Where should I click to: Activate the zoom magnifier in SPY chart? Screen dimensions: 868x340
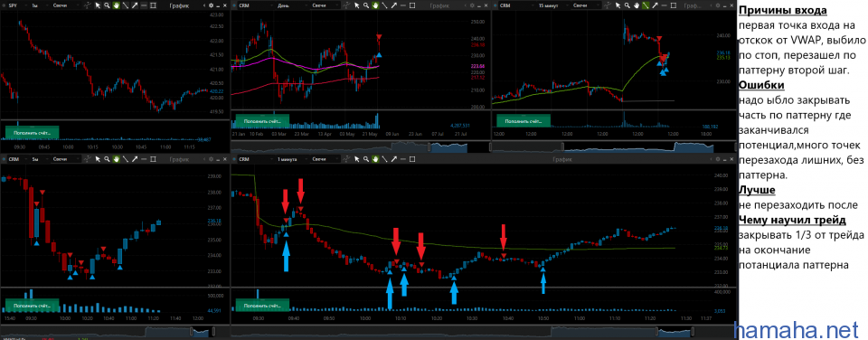click(x=107, y=5)
